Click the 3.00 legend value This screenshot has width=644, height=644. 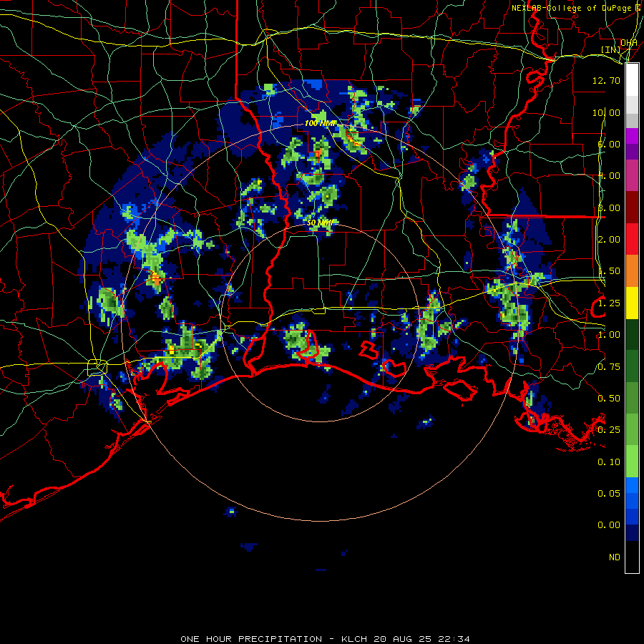609,208
